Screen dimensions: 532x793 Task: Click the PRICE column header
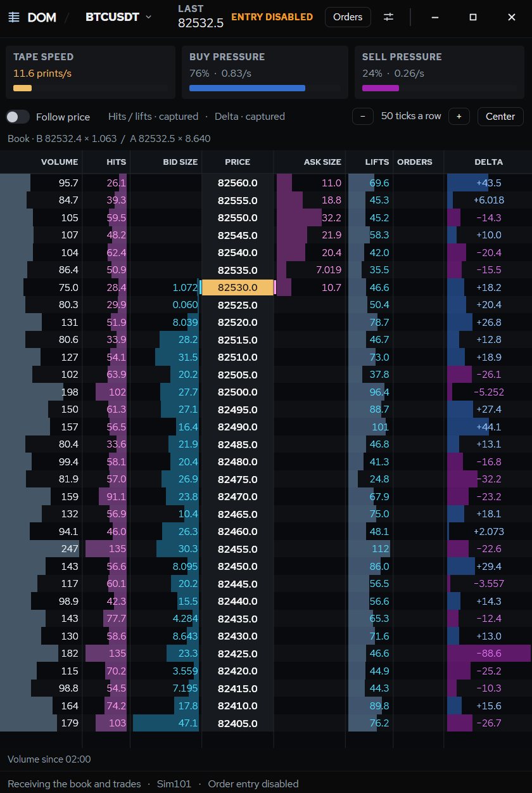tap(237, 162)
